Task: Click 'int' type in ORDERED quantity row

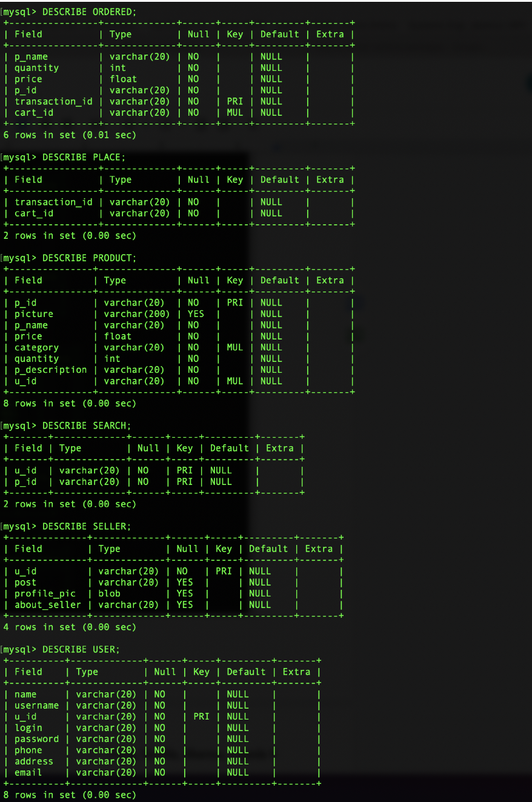Action: (118, 68)
